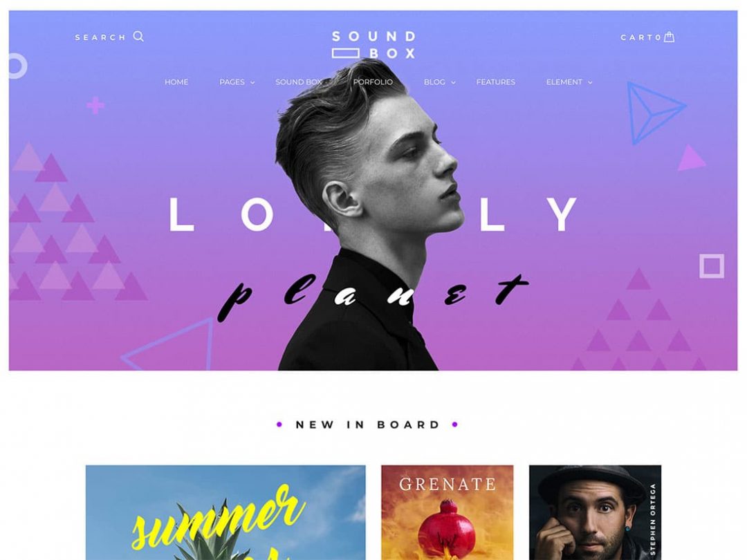Open the shopping cart bag icon
Image resolution: width=747 pixels, height=560 pixels.
669,37
